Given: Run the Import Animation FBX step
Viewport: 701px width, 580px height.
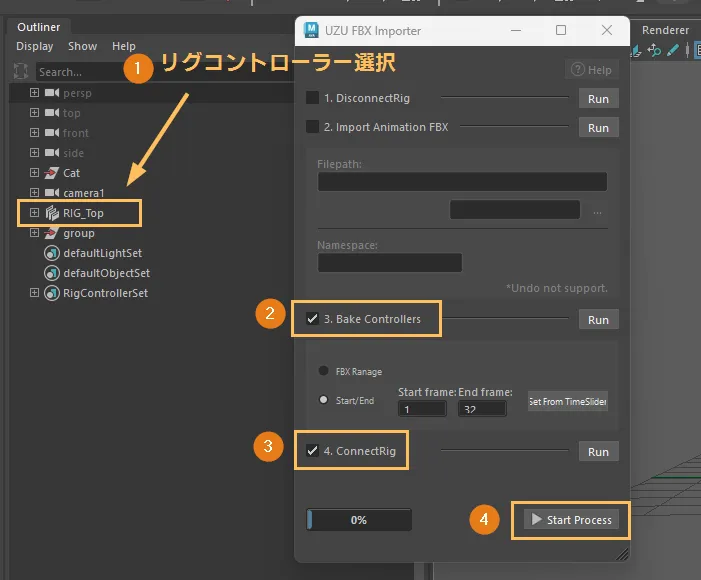Looking at the screenshot, I should pos(598,127).
